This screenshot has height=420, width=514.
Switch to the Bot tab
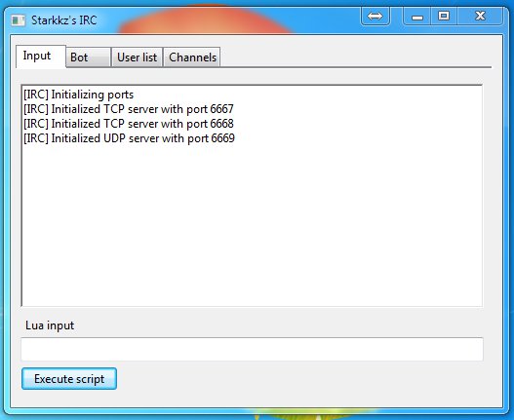[88, 57]
